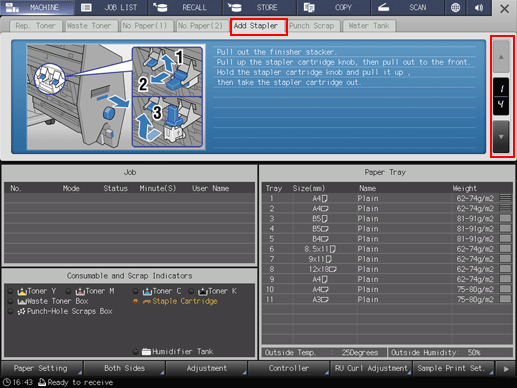Click the Humidifier Tank icon
Viewport: 517px width, 388px height.
[146, 352]
